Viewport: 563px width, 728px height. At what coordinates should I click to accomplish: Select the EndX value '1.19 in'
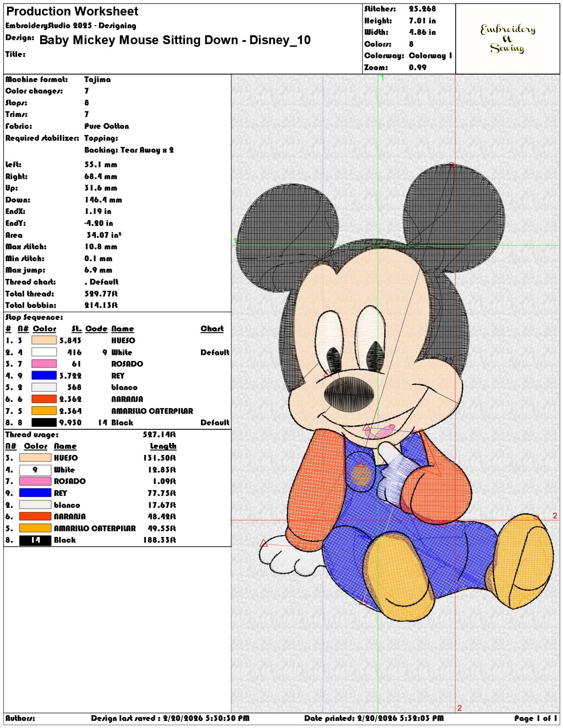point(98,211)
